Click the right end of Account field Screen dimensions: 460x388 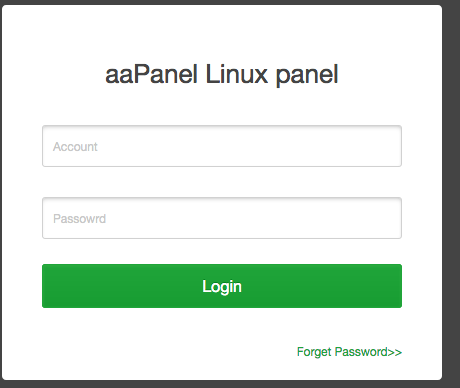[x=390, y=146]
